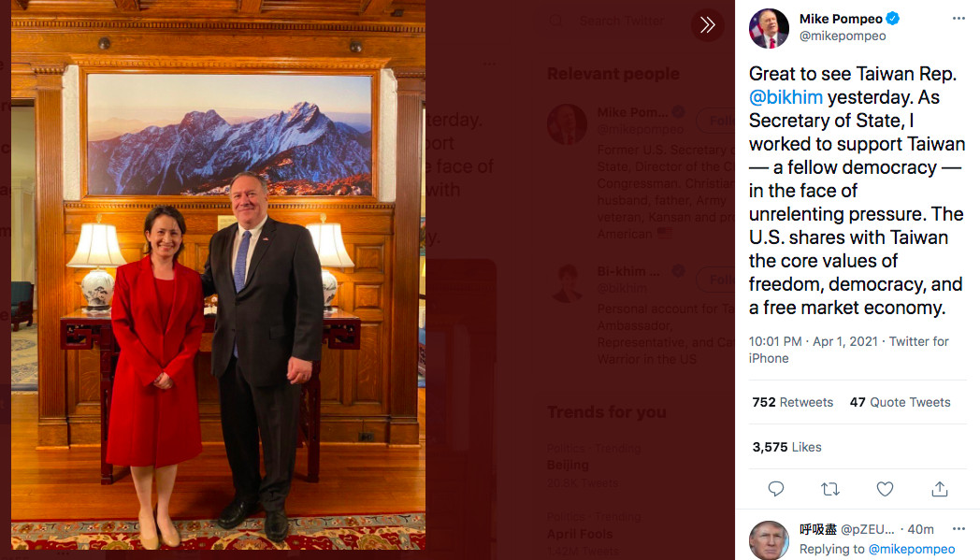Open the @bikhim mention link

point(785,97)
